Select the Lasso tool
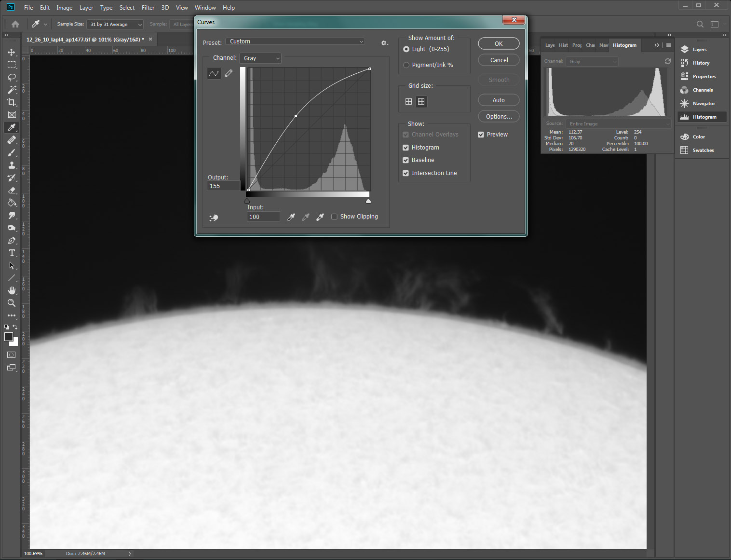731x560 pixels. click(12, 77)
